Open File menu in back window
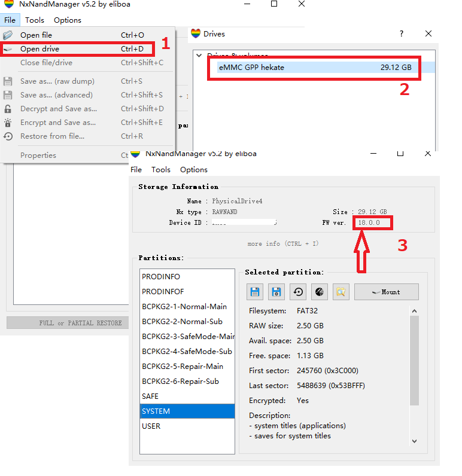 (x=10, y=20)
